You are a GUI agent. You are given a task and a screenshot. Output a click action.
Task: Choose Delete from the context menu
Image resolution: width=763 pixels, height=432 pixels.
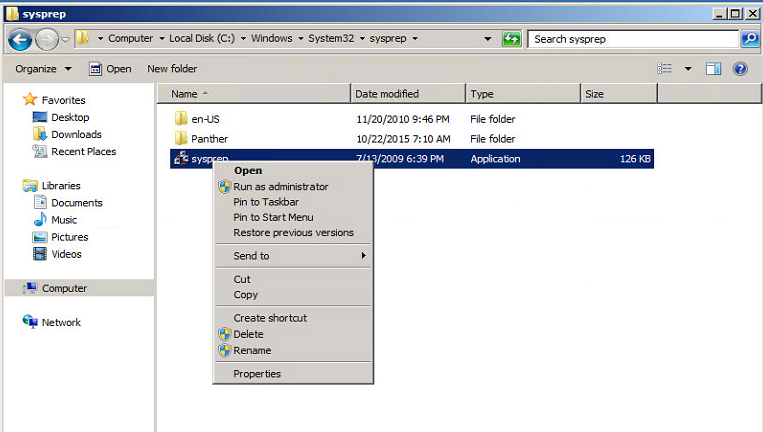pos(293,334)
